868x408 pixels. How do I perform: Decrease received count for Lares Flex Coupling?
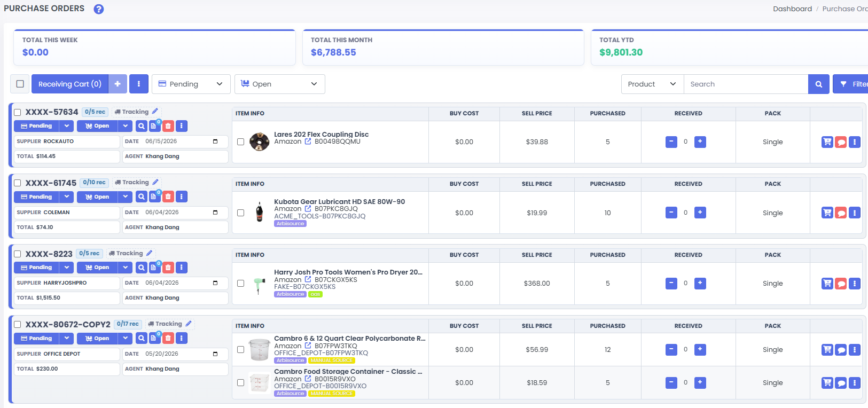[671, 142]
